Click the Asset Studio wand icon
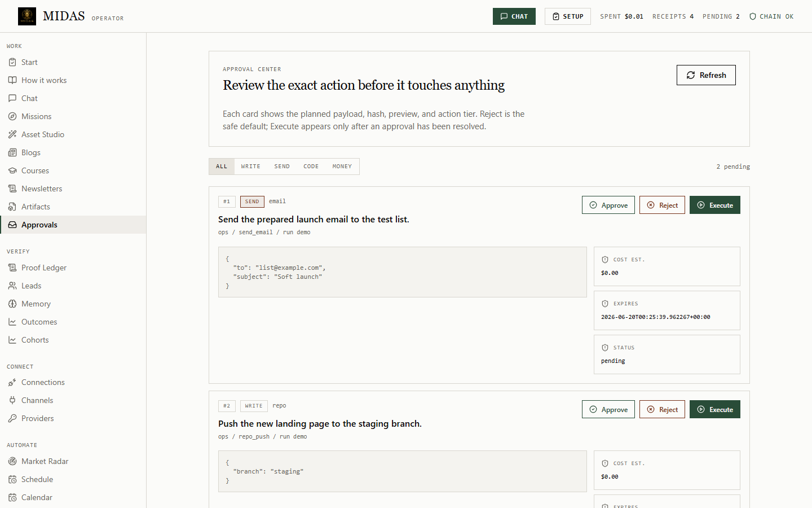Screen dimensions: 812x508 coord(12,134)
